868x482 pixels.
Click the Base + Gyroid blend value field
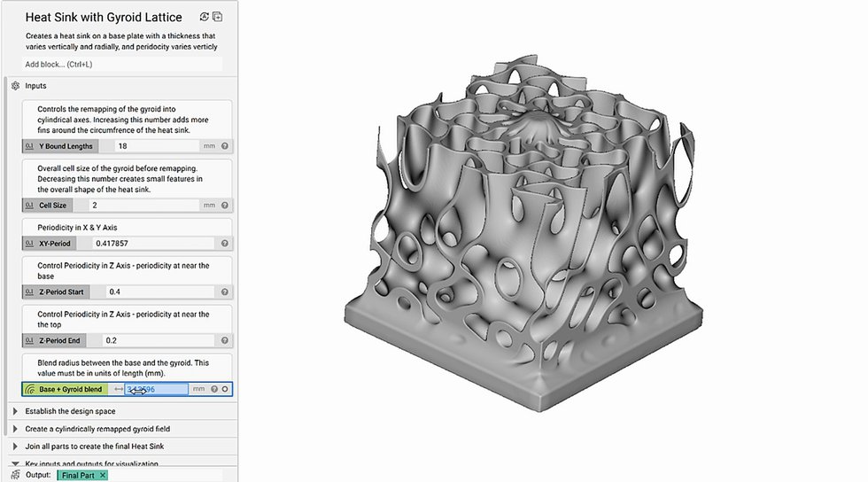coord(156,390)
